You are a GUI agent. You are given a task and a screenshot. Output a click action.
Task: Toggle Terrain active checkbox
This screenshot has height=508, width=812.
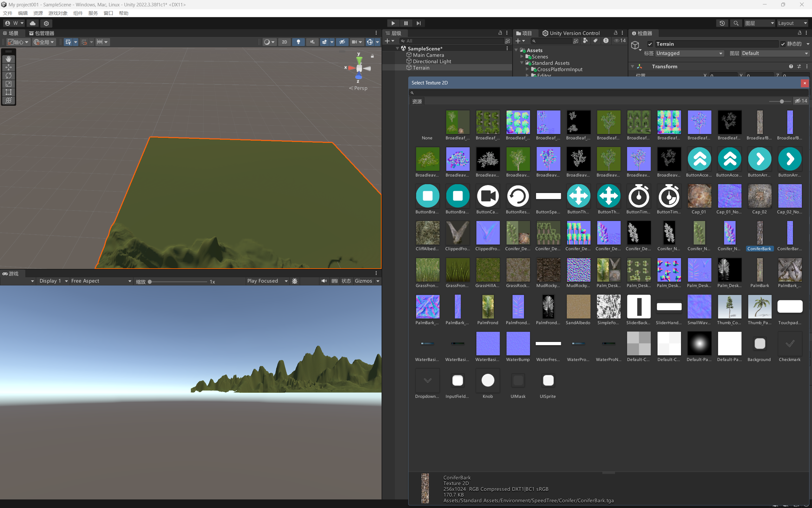click(650, 44)
